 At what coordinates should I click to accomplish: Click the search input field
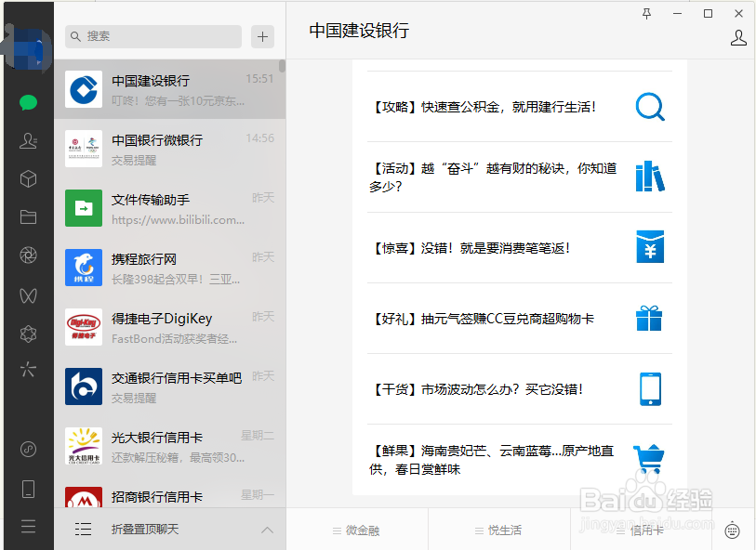coord(153,36)
